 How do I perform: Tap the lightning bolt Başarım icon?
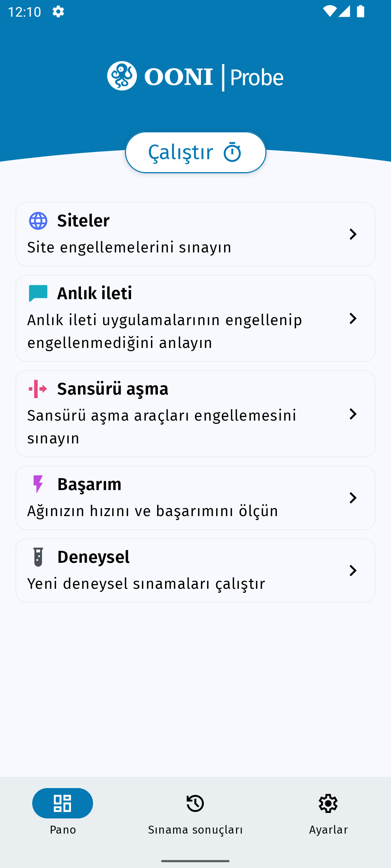(38, 484)
